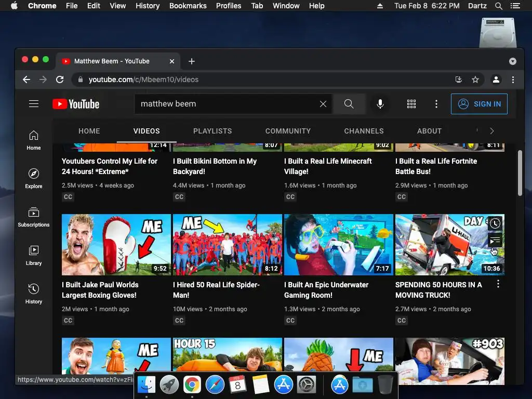
Task: Add moving truck video to Watch Later
Action: pos(495,223)
